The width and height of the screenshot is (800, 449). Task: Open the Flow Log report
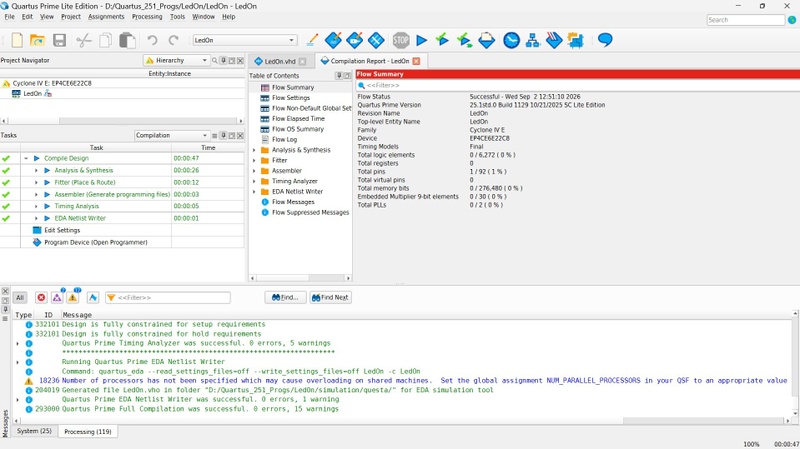[284, 140]
